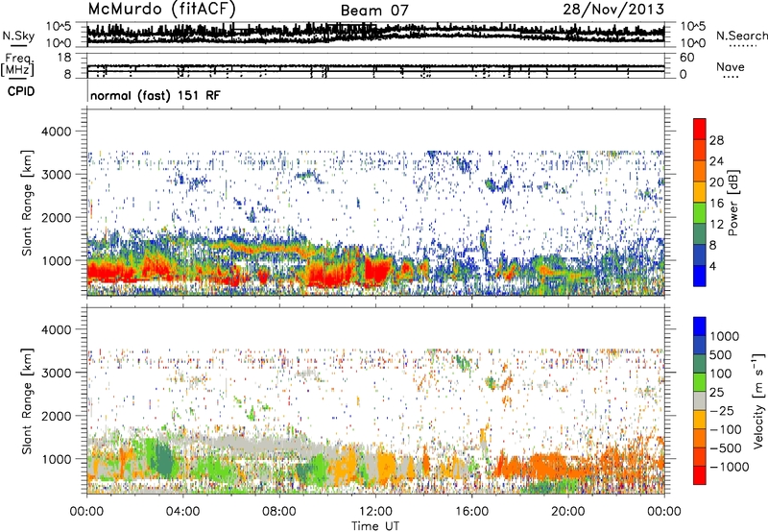Click the 16:00 time tick label
This screenshot has height=532, width=768.
tap(471, 512)
